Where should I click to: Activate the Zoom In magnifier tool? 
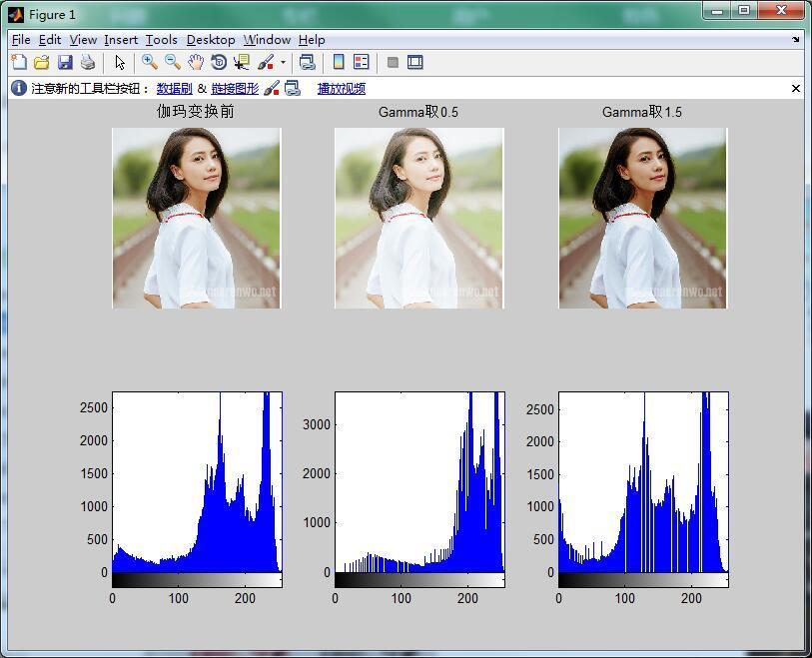pyautogui.click(x=150, y=63)
